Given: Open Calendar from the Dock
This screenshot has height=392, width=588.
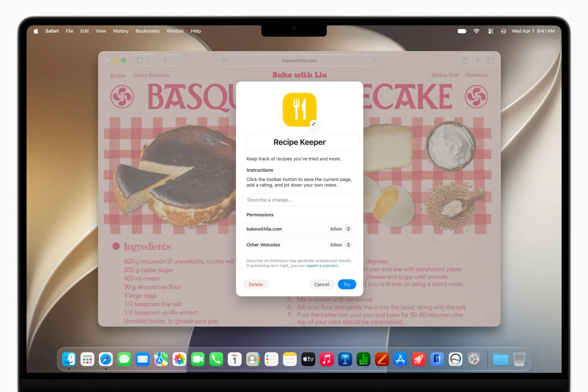Looking at the screenshot, I should click(235, 359).
